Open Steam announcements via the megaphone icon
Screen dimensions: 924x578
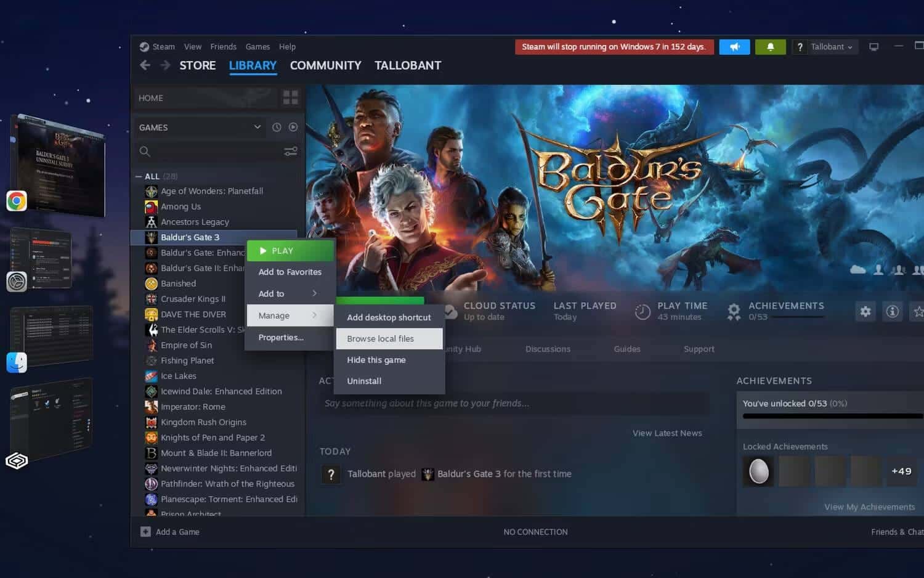734,46
